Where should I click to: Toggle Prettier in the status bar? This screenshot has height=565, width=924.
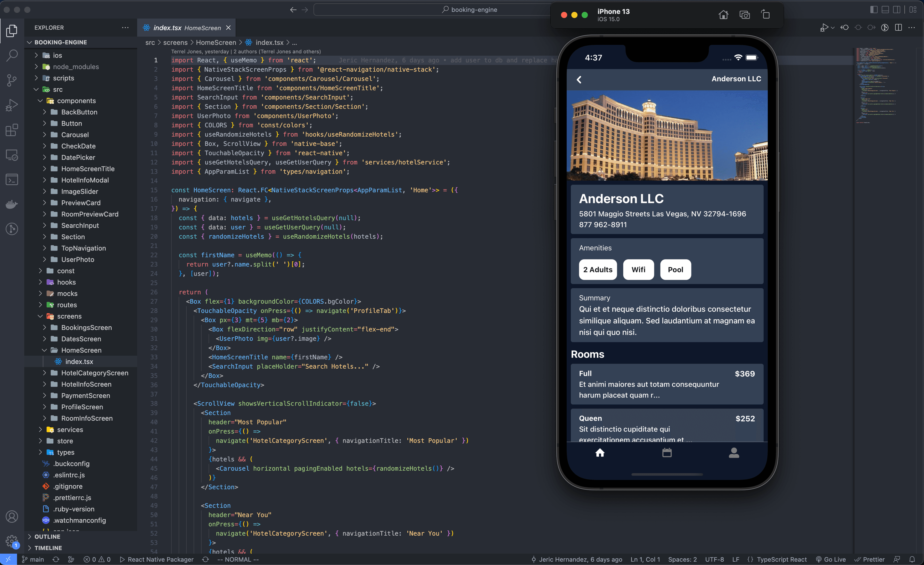(x=870, y=559)
